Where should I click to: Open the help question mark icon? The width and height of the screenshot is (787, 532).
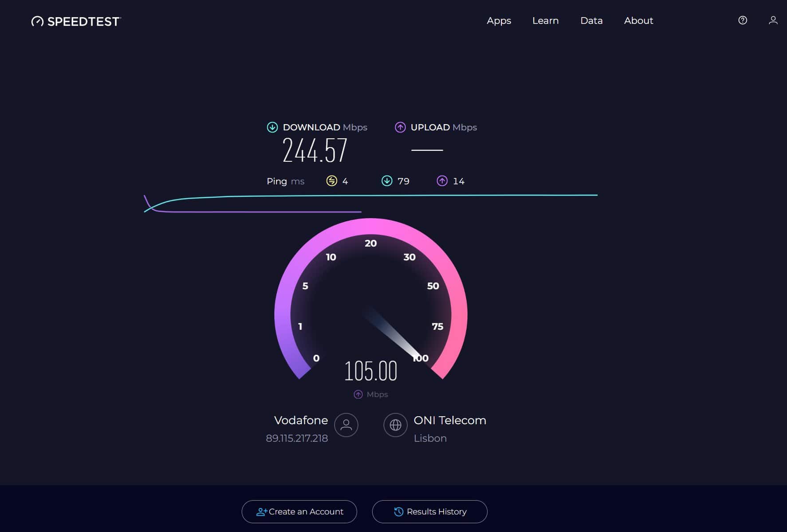(x=742, y=20)
